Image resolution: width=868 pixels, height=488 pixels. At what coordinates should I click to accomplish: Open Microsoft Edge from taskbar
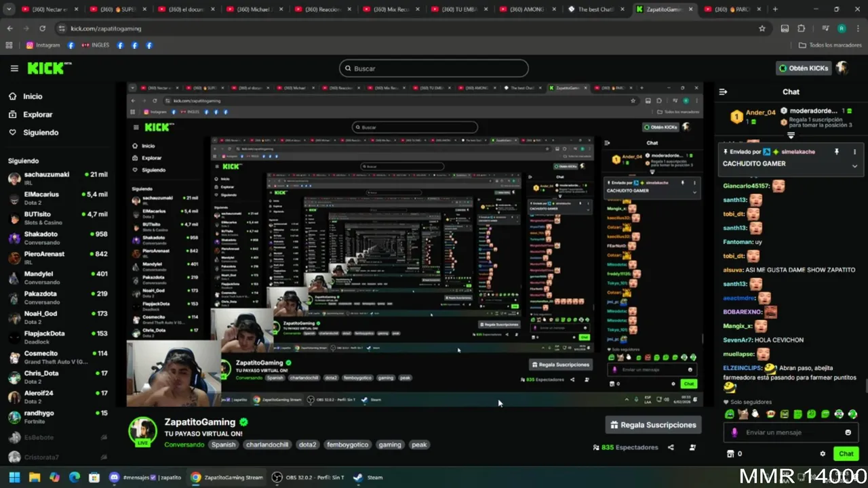[x=74, y=477]
